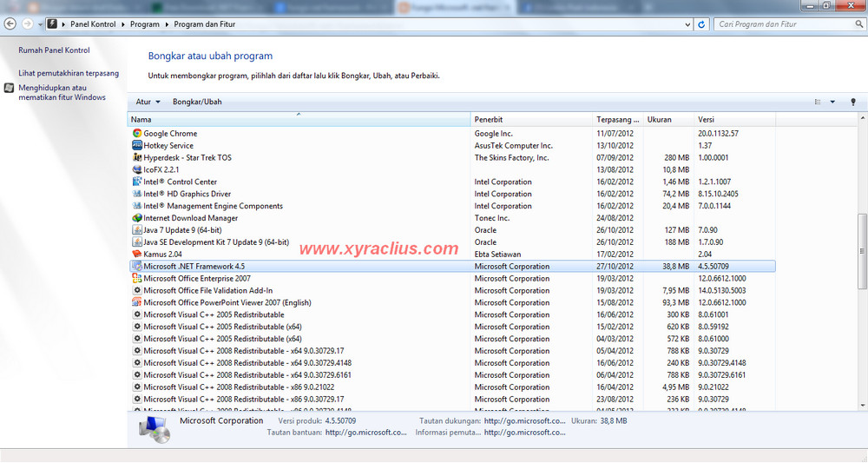Viewport: 868px width, 463px height.
Task: Click the Microsoft .NET Framework 4.5 icon
Action: point(137,267)
